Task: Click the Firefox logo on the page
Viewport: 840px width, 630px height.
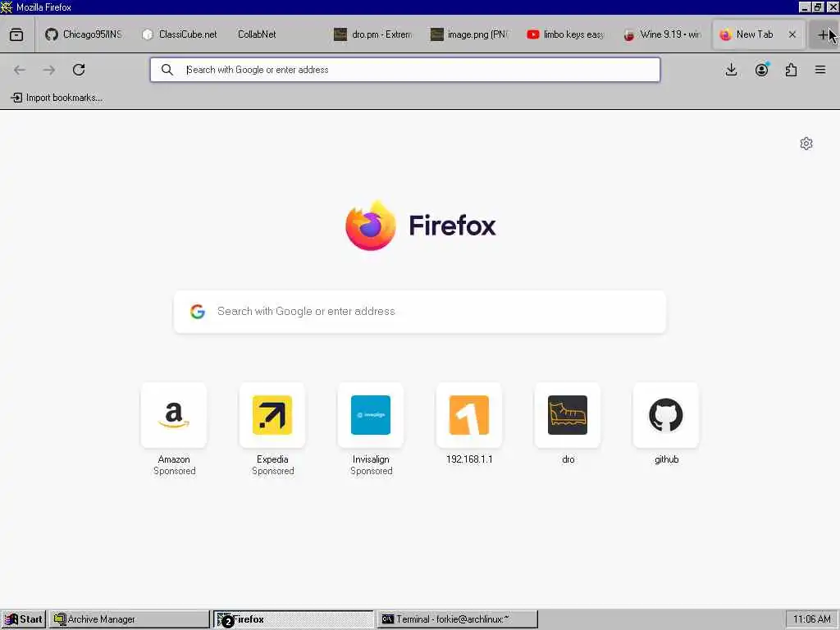Action: click(x=371, y=225)
